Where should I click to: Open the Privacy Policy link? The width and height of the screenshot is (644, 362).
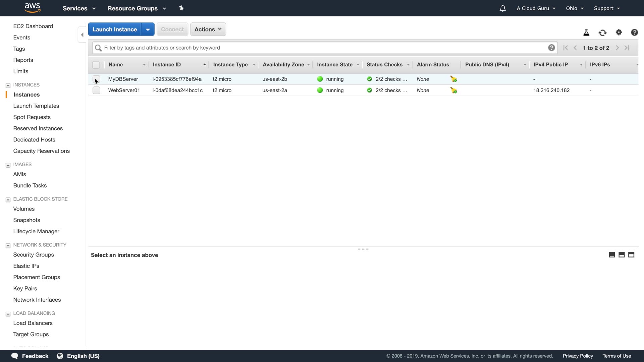click(x=578, y=356)
